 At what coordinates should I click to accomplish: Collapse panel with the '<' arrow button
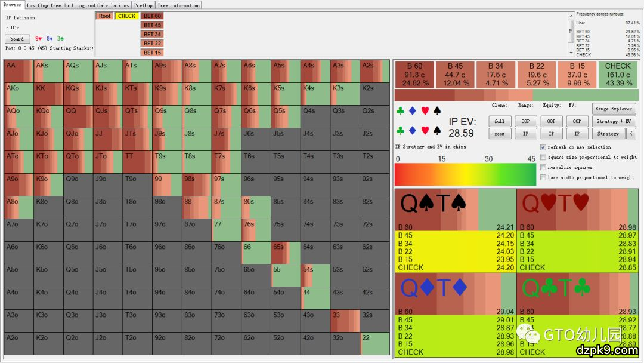[631, 134]
